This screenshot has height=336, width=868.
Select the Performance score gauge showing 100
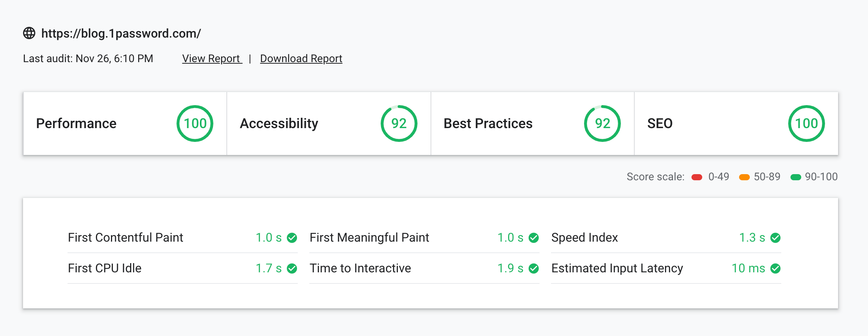pos(195,123)
